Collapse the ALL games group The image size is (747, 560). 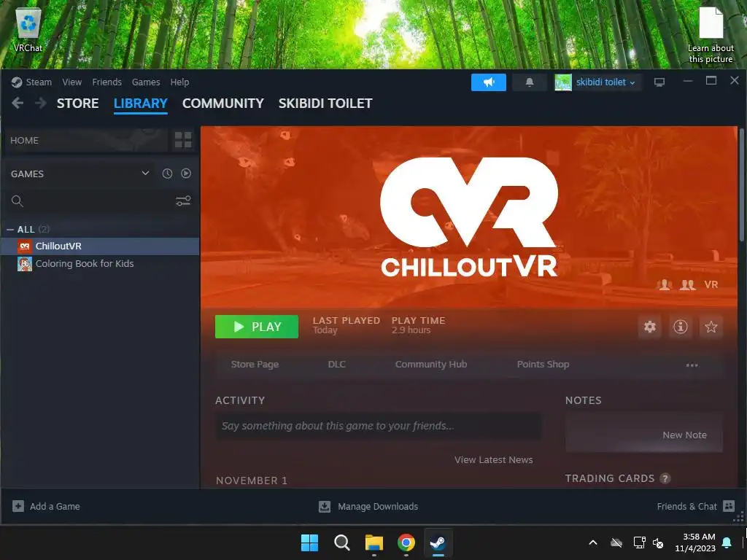(x=10, y=230)
